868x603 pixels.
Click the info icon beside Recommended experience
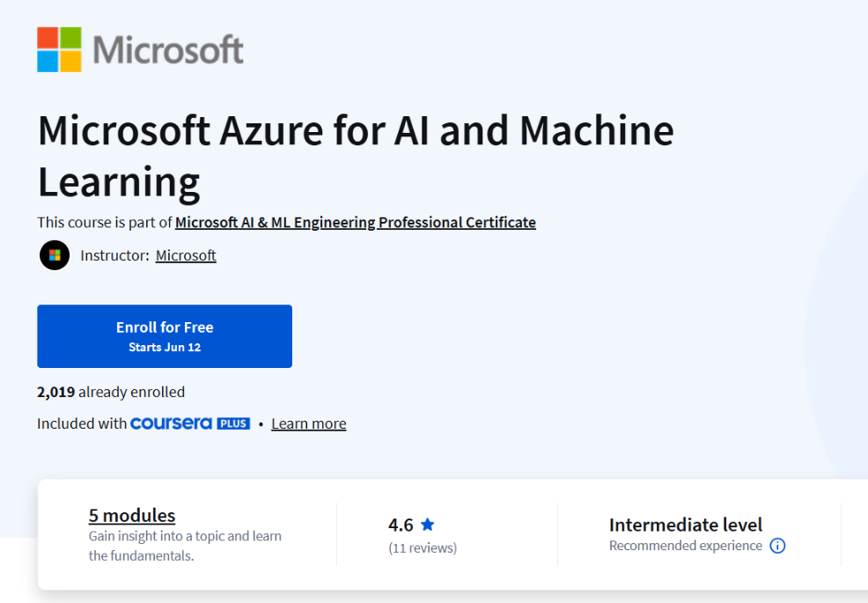[777, 546]
